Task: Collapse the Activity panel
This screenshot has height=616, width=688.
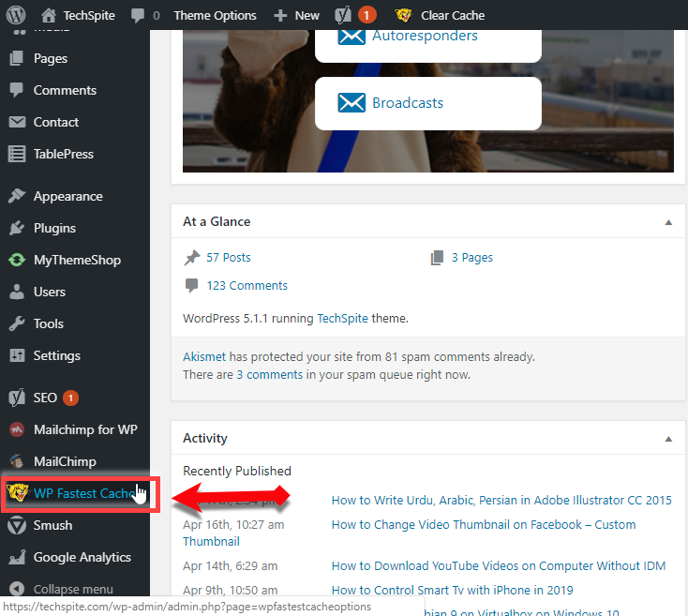Action: [x=668, y=439]
